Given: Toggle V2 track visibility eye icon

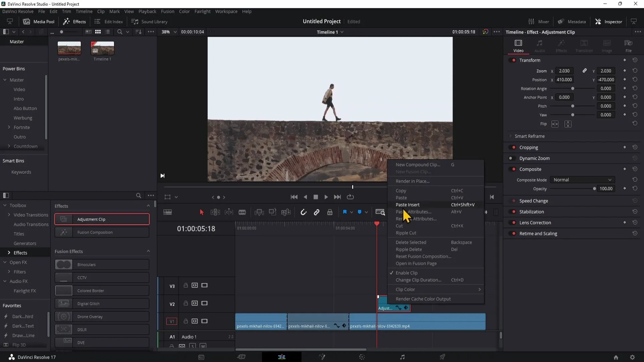Looking at the screenshot, I should (x=204, y=303).
